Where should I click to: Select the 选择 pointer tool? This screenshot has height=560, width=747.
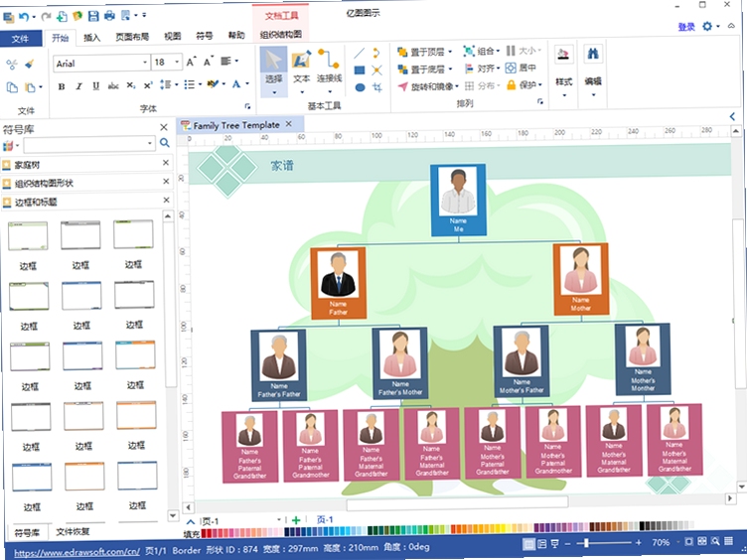click(x=273, y=71)
